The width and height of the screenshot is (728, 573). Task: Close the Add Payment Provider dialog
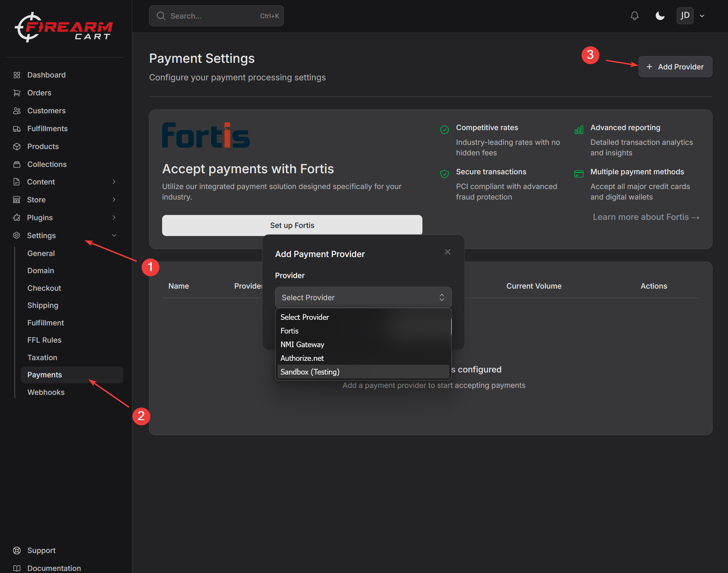pyautogui.click(x=447, y=252)
